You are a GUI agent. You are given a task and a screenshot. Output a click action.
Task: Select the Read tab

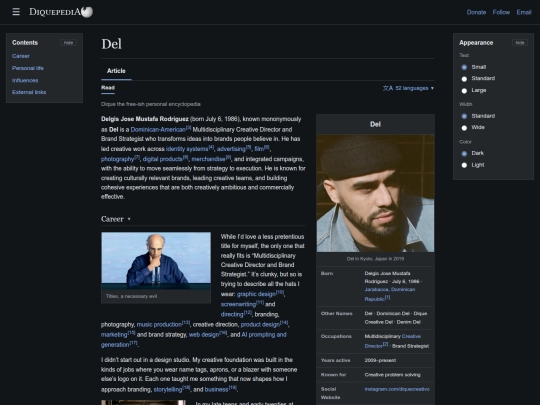click(x=108, y=88)
